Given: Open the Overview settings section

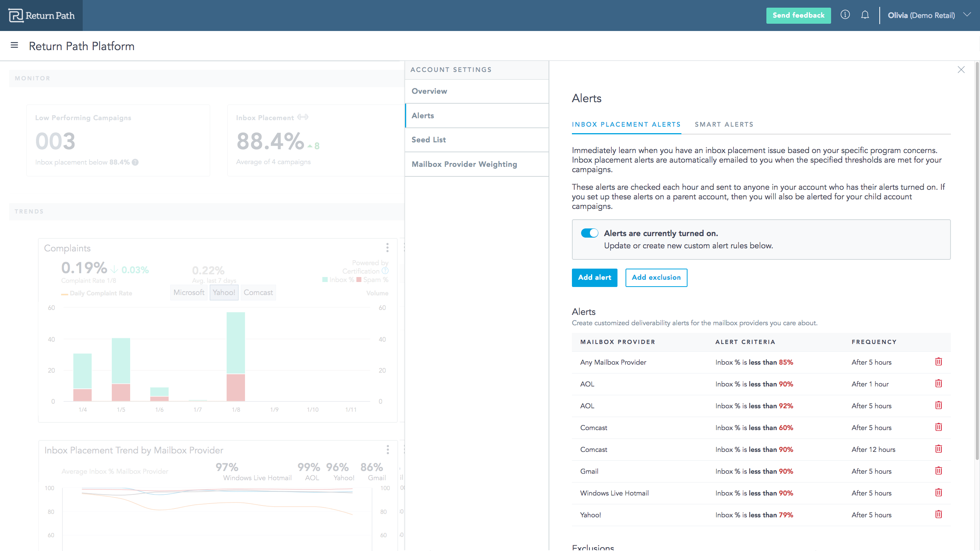Looking at the screenshot, I should click(x=477, y=91).
